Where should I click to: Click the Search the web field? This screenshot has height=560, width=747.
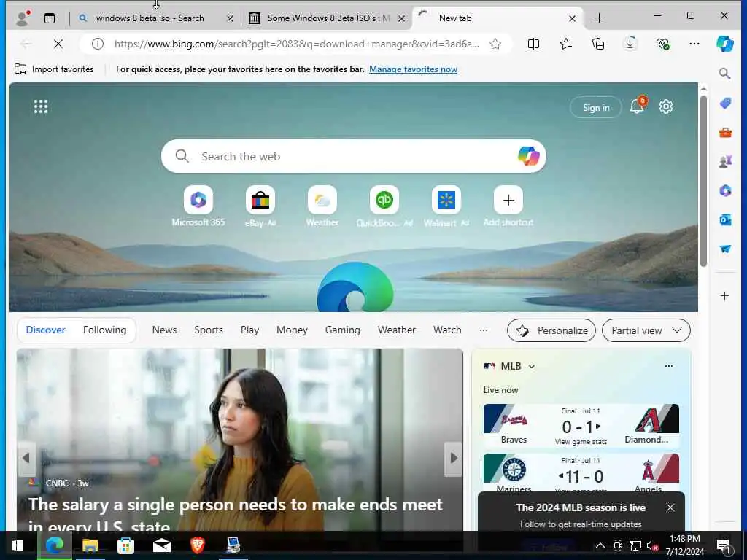[354, 156]
